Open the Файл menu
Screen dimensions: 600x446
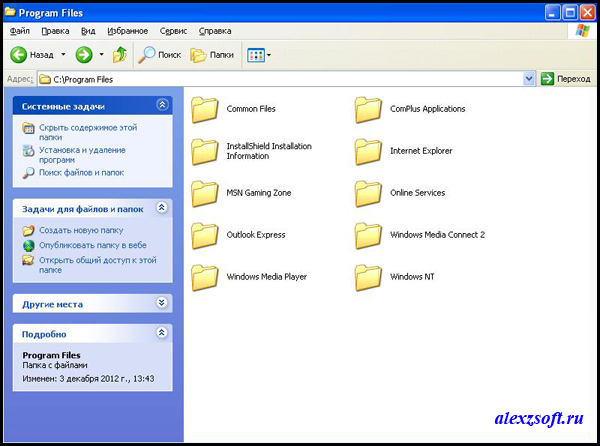pyautogui.click(x=19, y=31)
